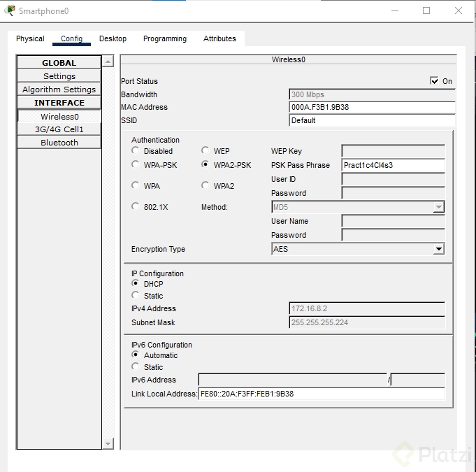476x472 pixels.
Task: Click the PSK Pass Phrase field
Action: 393,165
